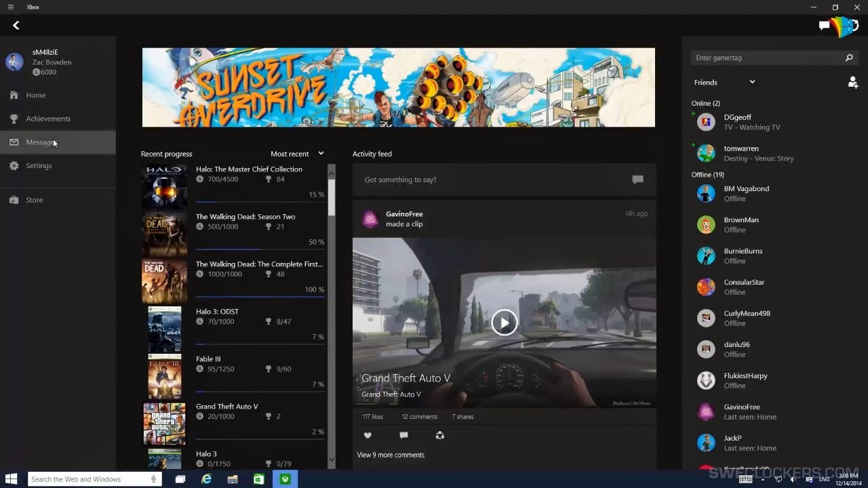Image resolution: width=868 pixels, height=488 pixels.
Task: Open the Windows Store taskbar icon
Action: 258,479
